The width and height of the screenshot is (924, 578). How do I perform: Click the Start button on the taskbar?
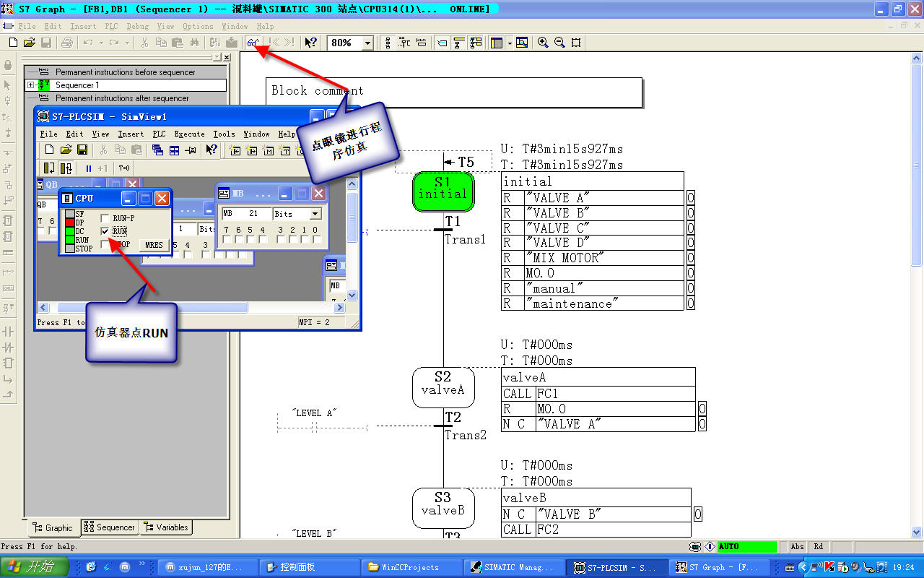click(35, 567)
